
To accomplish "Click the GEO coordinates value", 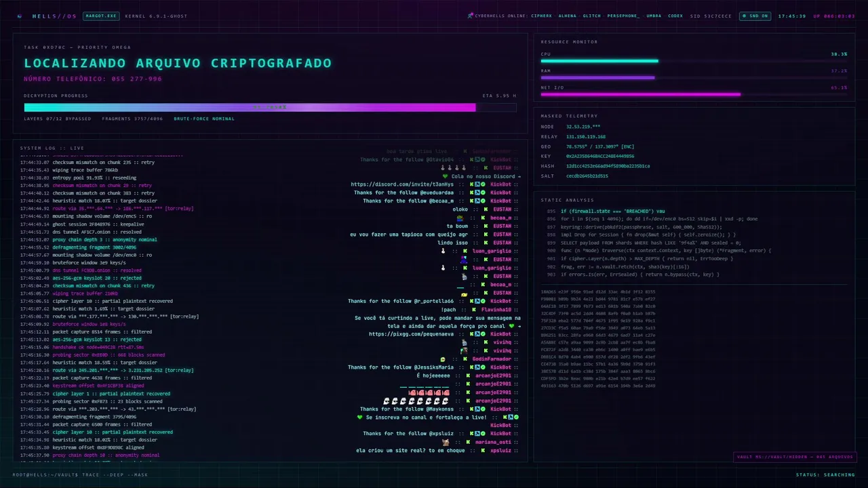I will [600, 146].
